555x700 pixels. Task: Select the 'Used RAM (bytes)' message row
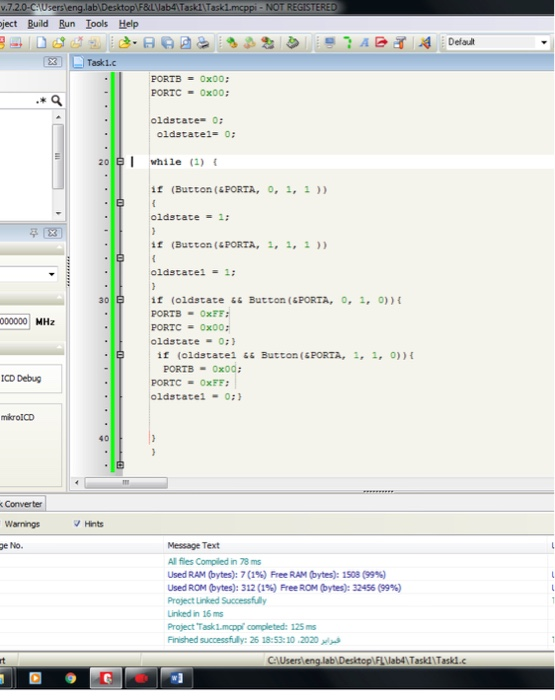point(276,575)
